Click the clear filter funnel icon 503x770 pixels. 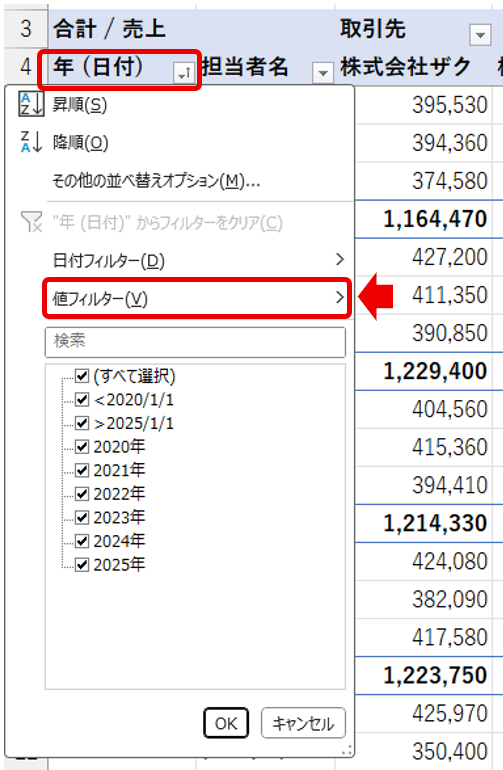[x=31, y=222]
